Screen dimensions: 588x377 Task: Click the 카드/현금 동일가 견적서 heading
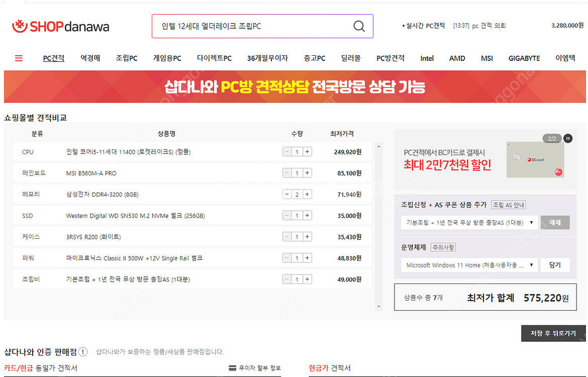click(x=41, y=368)
